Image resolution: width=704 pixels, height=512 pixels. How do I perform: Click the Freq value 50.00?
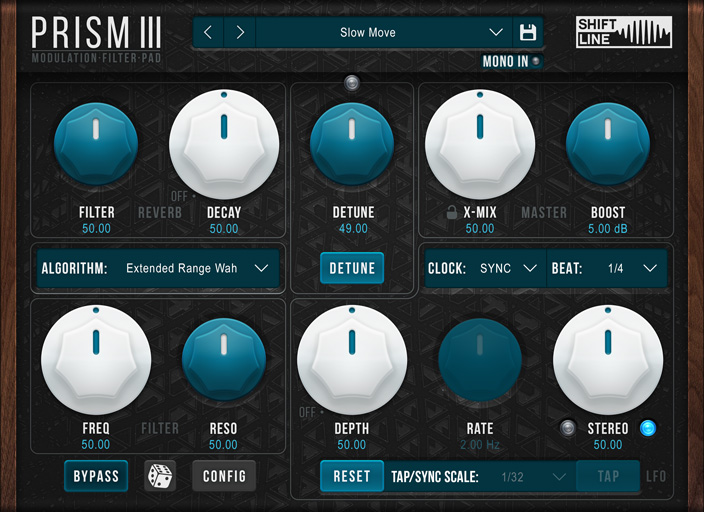(96, 445)
